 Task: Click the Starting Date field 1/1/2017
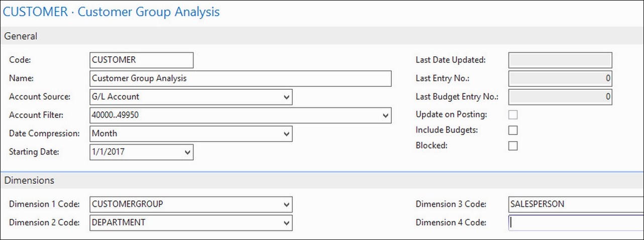[136, 152]
